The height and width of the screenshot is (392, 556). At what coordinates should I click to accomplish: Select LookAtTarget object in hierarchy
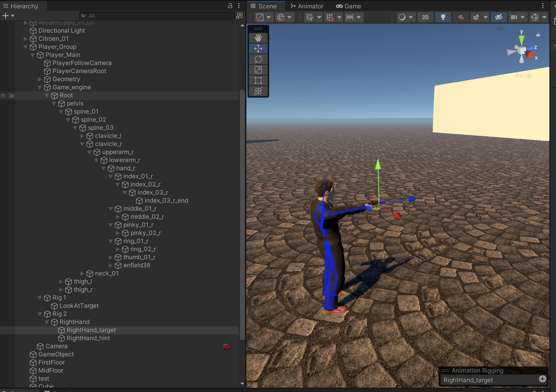(x=79, y=306)
